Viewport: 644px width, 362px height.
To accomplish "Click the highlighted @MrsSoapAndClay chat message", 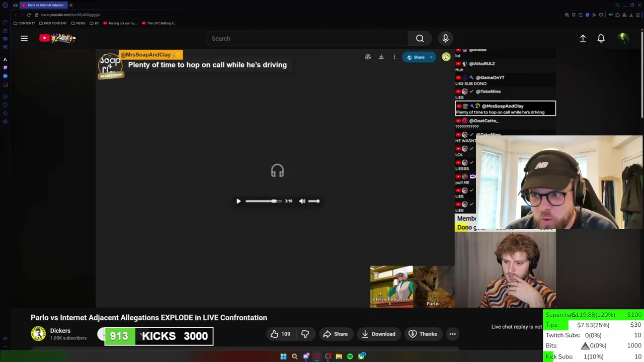I will point(506,109).
